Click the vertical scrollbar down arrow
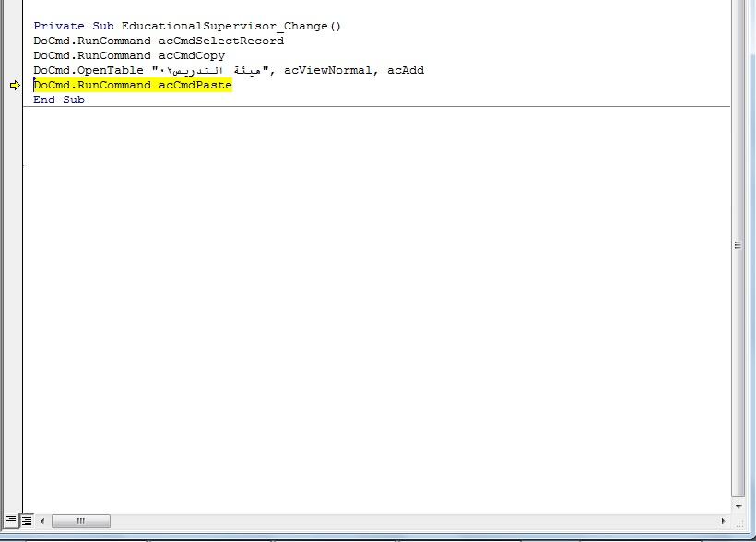This screenshot has height=542, width=756. 738,506
